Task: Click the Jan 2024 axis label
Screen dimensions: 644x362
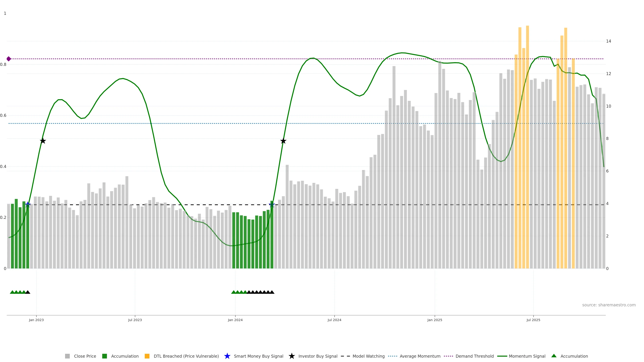Action: pos(235,320)
